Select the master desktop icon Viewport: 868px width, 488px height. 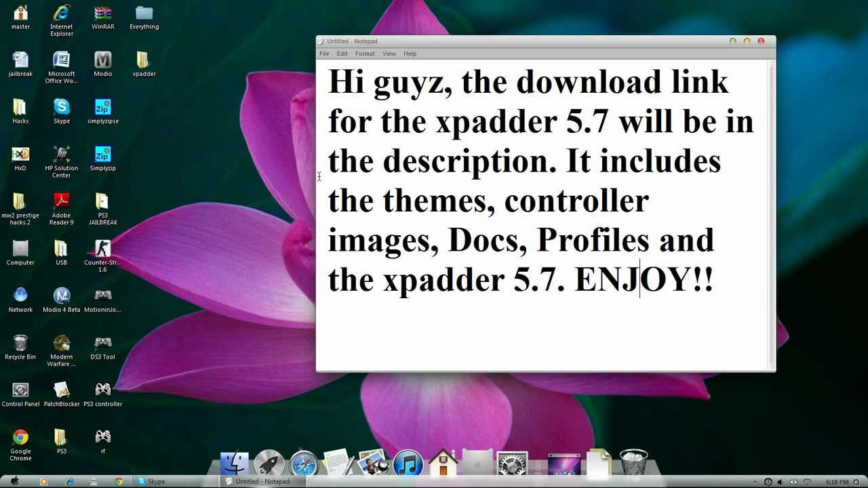[20, 18]
